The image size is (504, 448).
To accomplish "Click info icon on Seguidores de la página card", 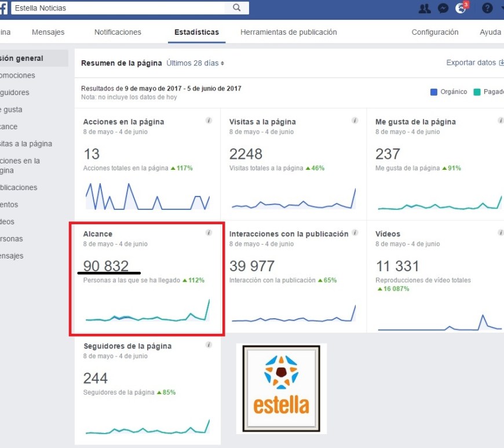I will [x=209, y=345].
